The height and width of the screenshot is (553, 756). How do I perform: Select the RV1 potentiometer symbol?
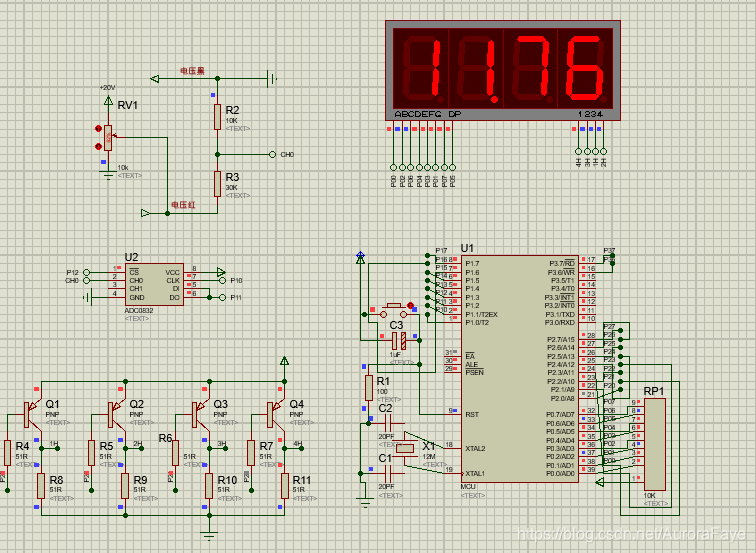tap(108, 138)
